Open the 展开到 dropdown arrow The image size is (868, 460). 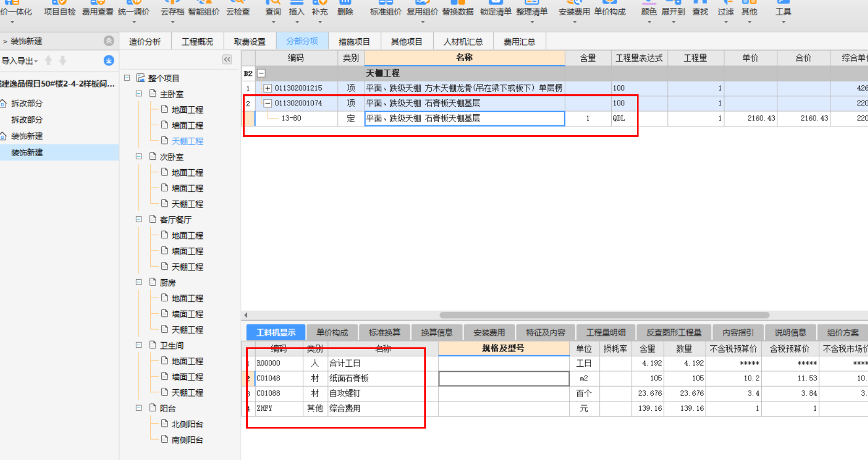coord(673,22)
